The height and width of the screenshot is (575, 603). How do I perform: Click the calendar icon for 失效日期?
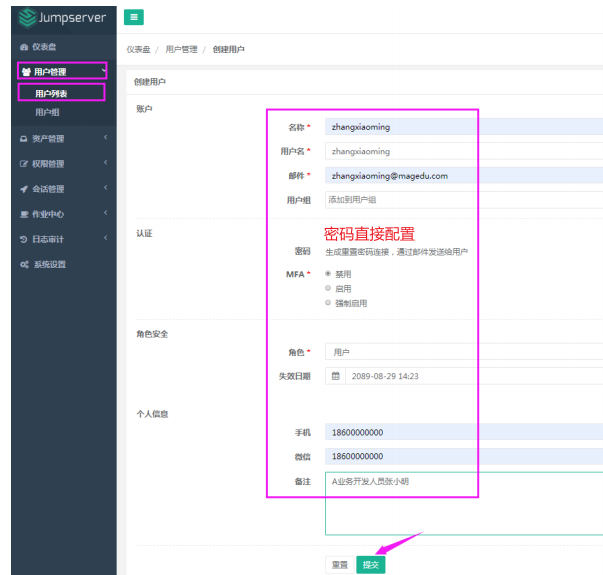coord(335,376)
